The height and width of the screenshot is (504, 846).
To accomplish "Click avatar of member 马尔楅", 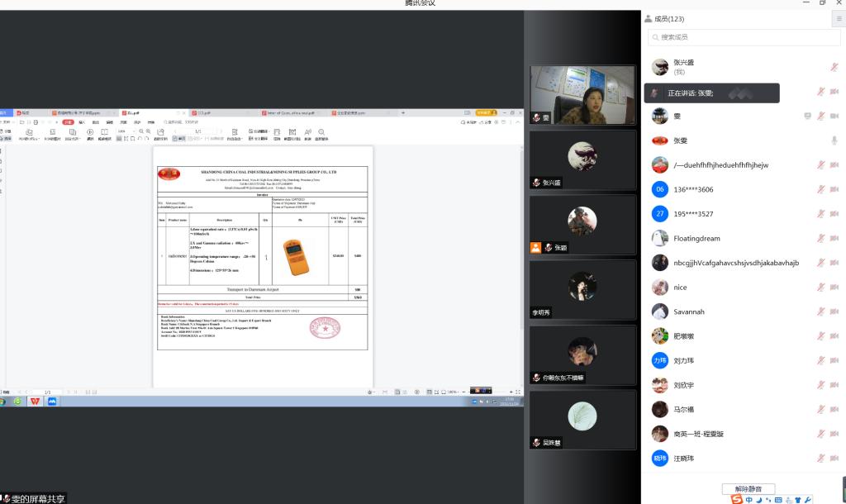I will tap(659, 410).
